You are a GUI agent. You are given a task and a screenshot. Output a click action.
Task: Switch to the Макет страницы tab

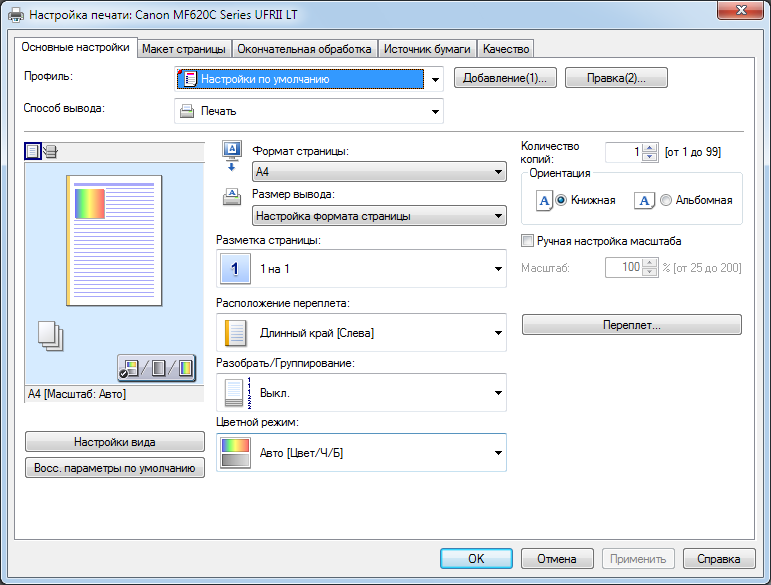pyautogui.click(x=184, y=49)
